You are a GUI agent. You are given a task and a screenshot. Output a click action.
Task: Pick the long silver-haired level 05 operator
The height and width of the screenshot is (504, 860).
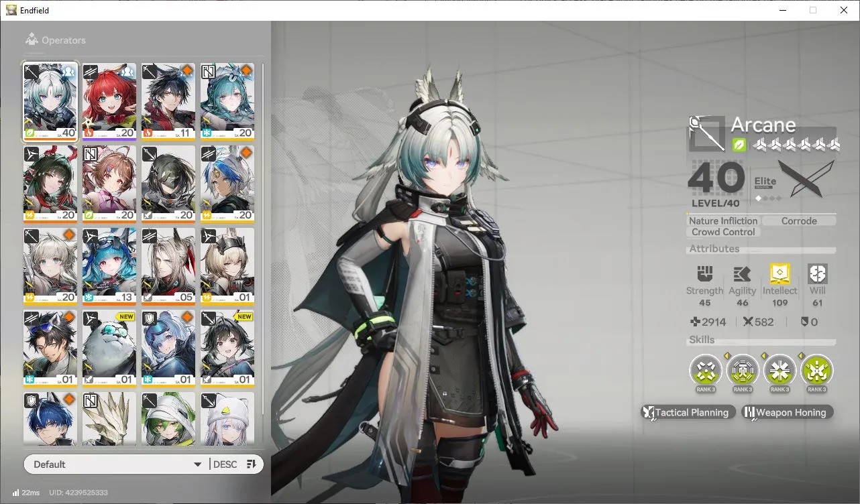tap(168, 266)
